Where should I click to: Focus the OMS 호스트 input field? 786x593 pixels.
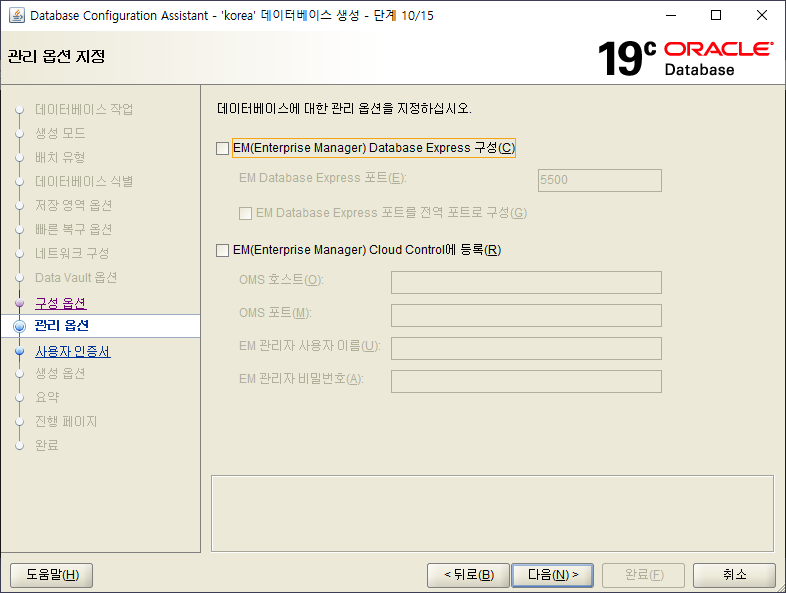tap(526, 282)
